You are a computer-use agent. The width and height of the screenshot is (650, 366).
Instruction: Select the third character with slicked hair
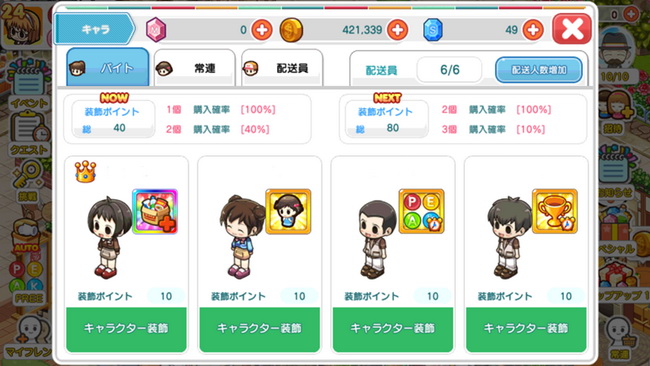click(x=376, y=238)
